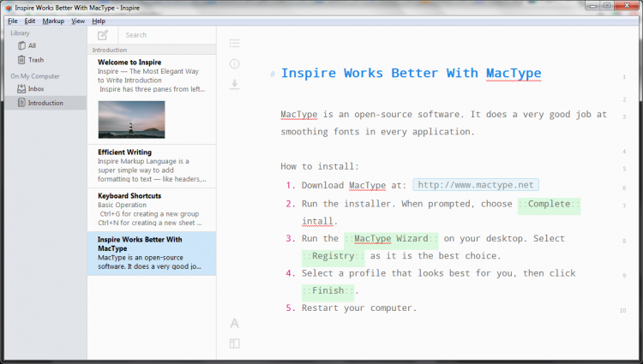This screenshot has width=643, height=364.
Task: Click the Library section label
Action: 20,33
